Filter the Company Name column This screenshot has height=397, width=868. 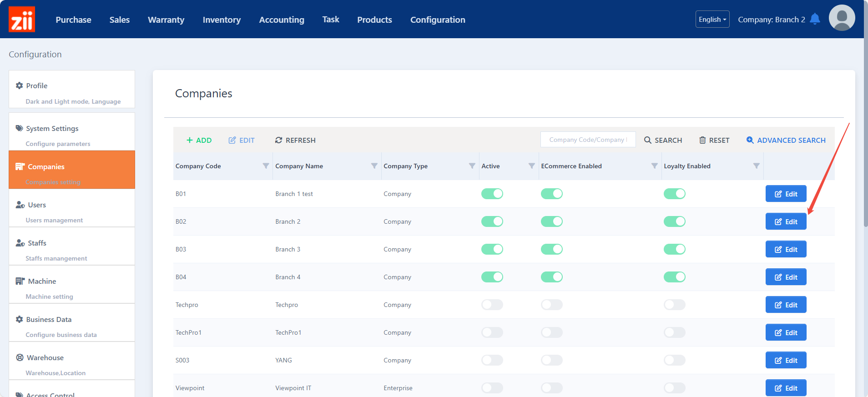pyautogui.click(x=374, y=166)
